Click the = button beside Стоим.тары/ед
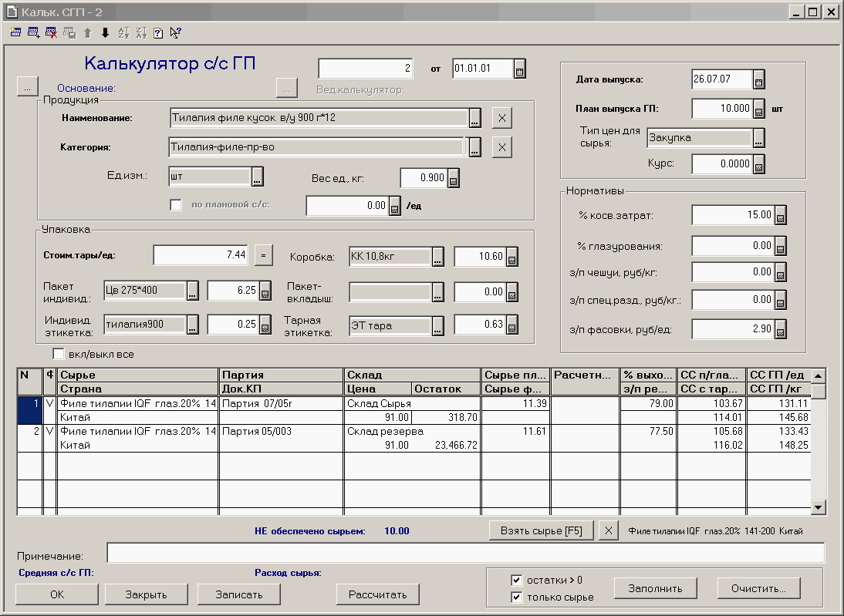This screenshot has width=844, height=616. click(x=263, y=255)
